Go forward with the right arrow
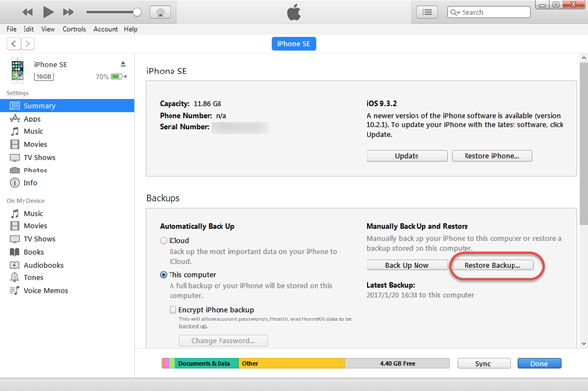 pyautogui.click(x=27, y=44)
